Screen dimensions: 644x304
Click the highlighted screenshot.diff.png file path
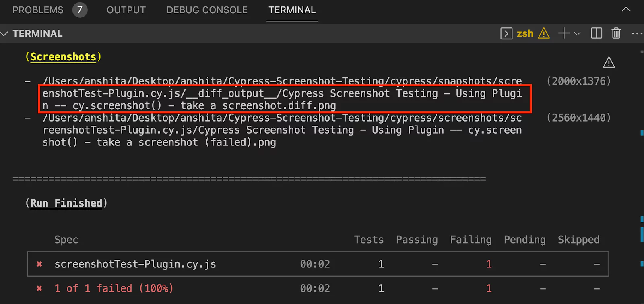[282, 99]
